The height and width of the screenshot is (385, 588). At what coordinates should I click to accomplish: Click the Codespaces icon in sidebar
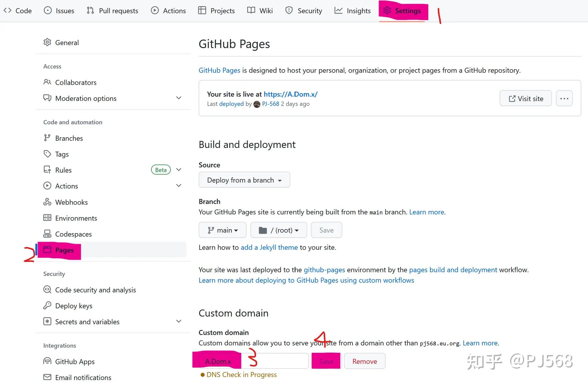[x=47, y=234]
